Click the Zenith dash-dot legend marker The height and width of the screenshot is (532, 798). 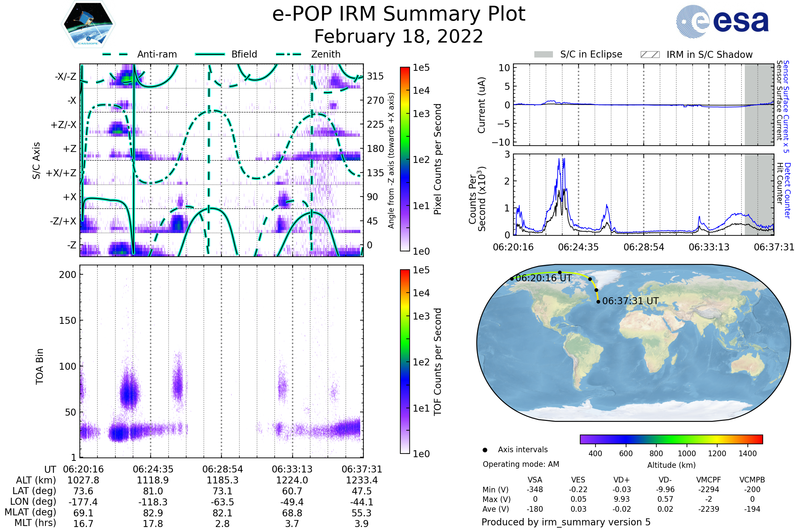[x=289, y=54]
